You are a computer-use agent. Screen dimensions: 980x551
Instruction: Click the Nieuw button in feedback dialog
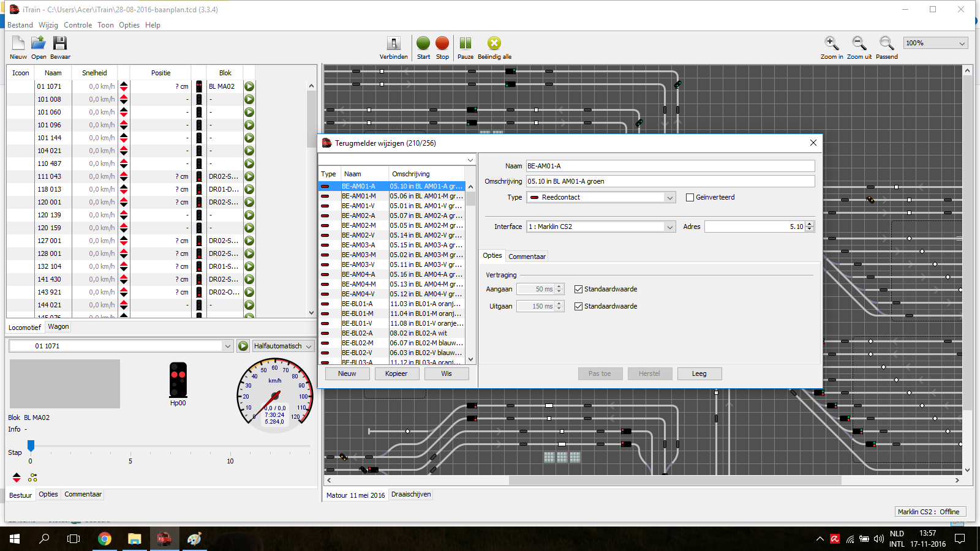[347, 373]
